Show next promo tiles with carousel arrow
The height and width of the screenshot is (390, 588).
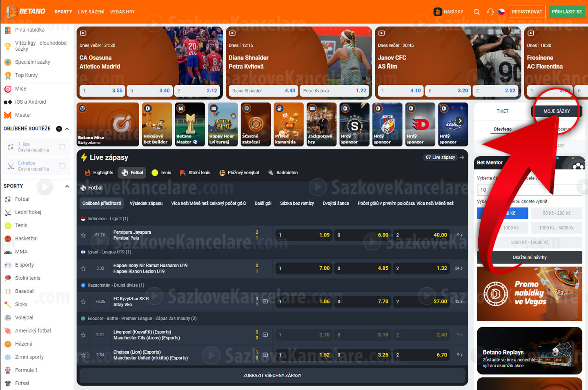(x=460, y=121)
